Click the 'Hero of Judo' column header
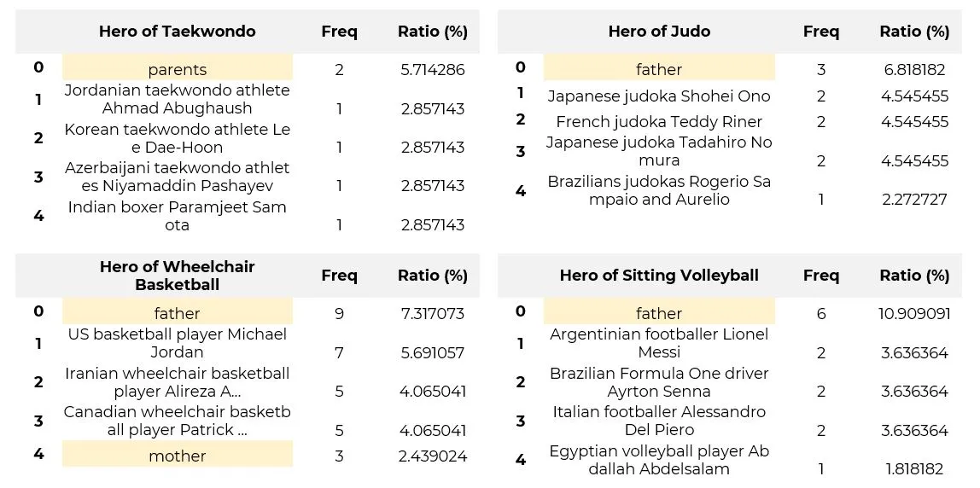Screen dimensions: 980x488 click(x=659, y=32)
